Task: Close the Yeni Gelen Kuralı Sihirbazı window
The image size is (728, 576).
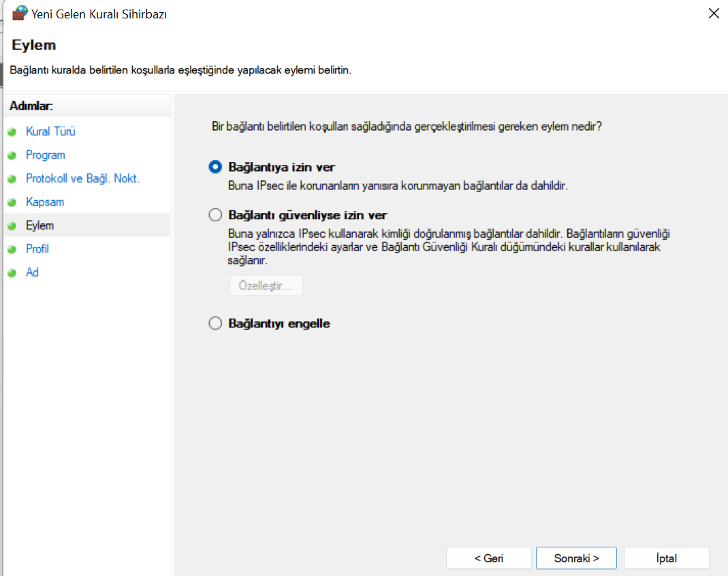Action: coord(714,14)
